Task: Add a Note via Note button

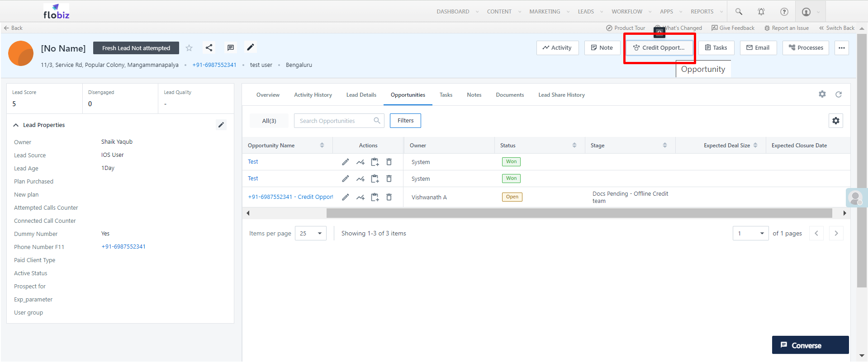Action: click(602, 48)
